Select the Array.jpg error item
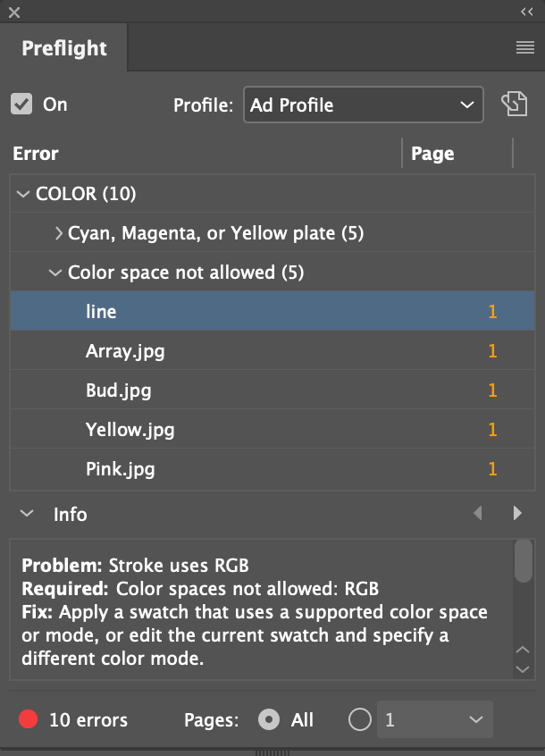 (272, 350)
